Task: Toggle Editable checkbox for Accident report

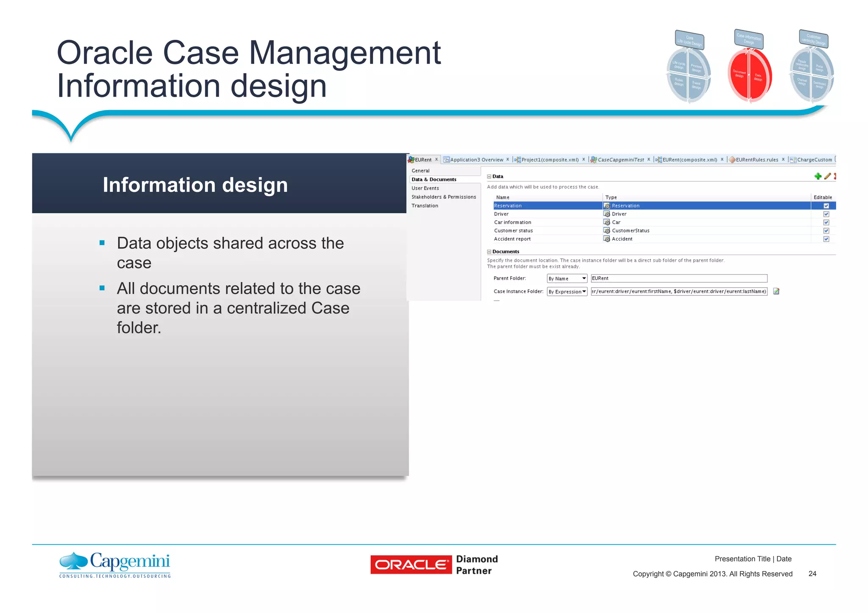Action: tap(826, 239)
